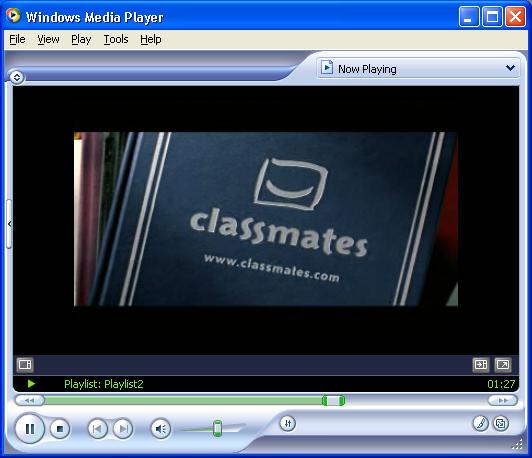This screenshot has width=532, height=458.
Task: Expand the taskbar with left-edge arrow
Action: 9,224
